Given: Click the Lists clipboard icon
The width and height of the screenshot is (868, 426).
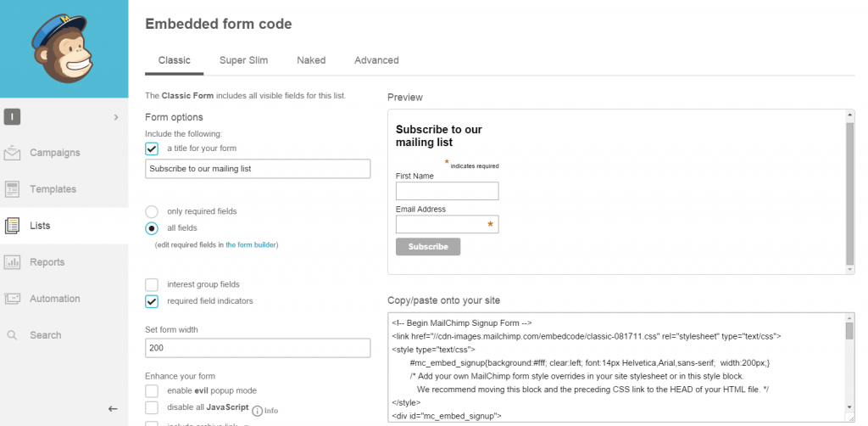Looking at the screenshot, I should pos(12,226).
